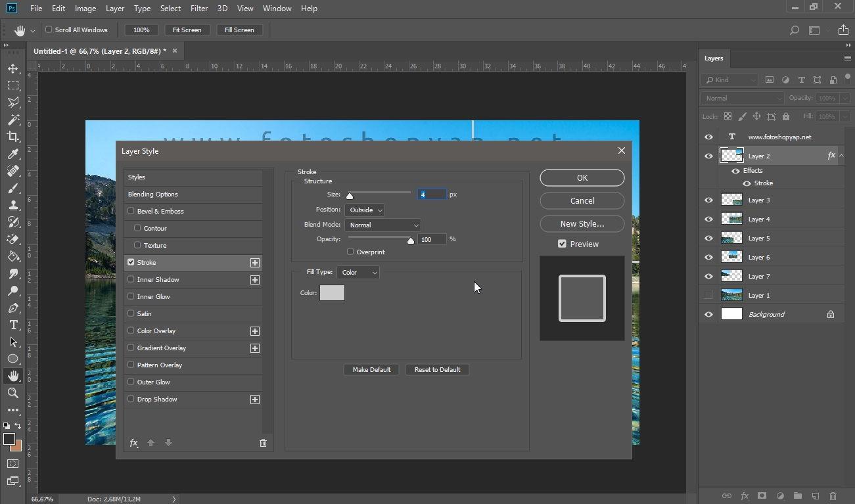Open the Blend Mode dropdown

[382, 225]
